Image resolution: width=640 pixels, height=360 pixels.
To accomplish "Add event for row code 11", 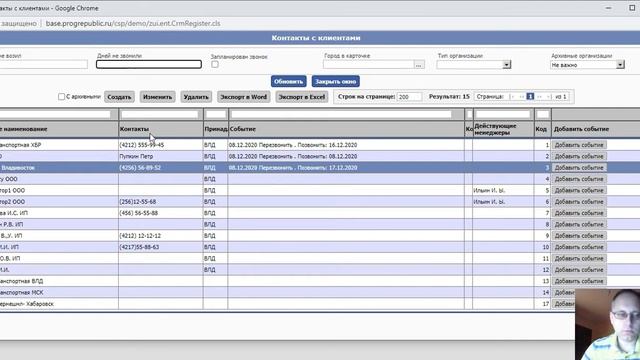I will (x=579, y=258).
